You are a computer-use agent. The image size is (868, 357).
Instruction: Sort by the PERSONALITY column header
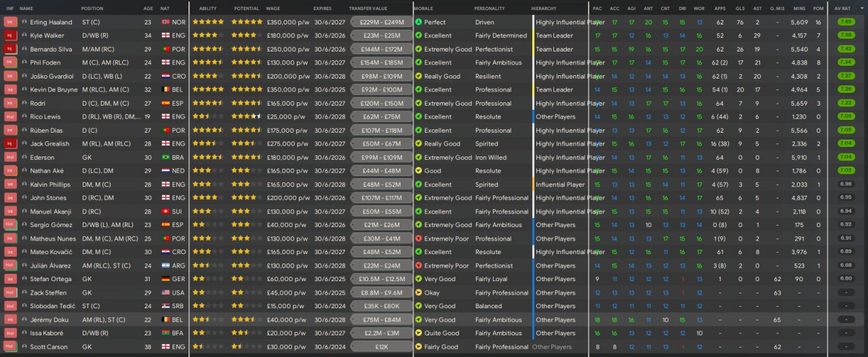tap(490, 8)
